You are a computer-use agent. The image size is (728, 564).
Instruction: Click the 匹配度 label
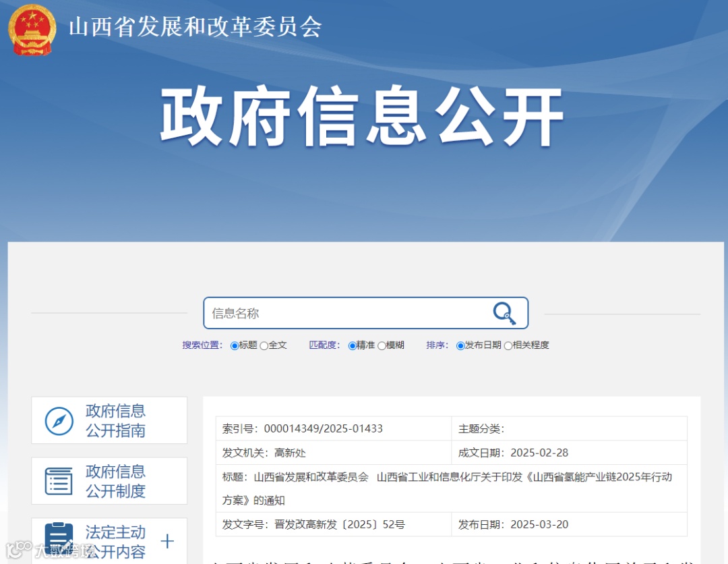324,345
